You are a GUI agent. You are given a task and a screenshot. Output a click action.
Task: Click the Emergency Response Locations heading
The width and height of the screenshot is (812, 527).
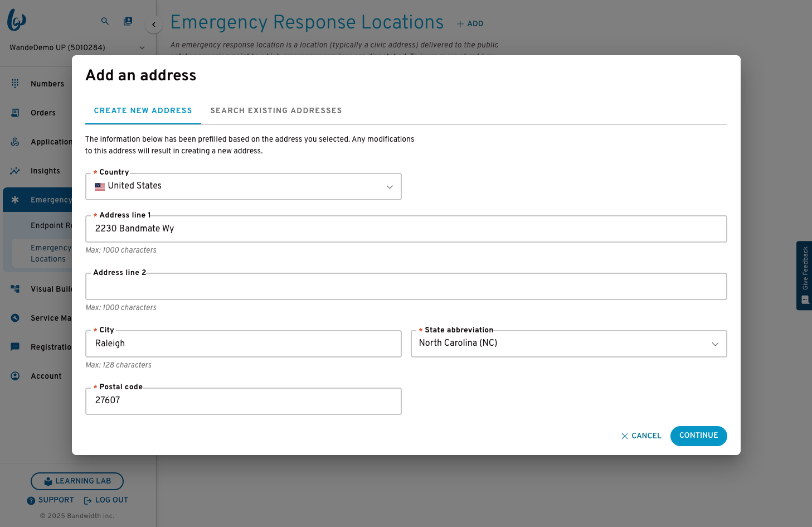coord(307,22)
